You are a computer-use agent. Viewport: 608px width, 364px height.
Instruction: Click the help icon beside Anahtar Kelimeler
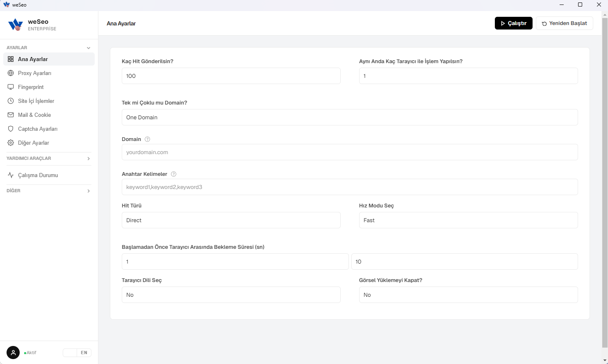174,174
